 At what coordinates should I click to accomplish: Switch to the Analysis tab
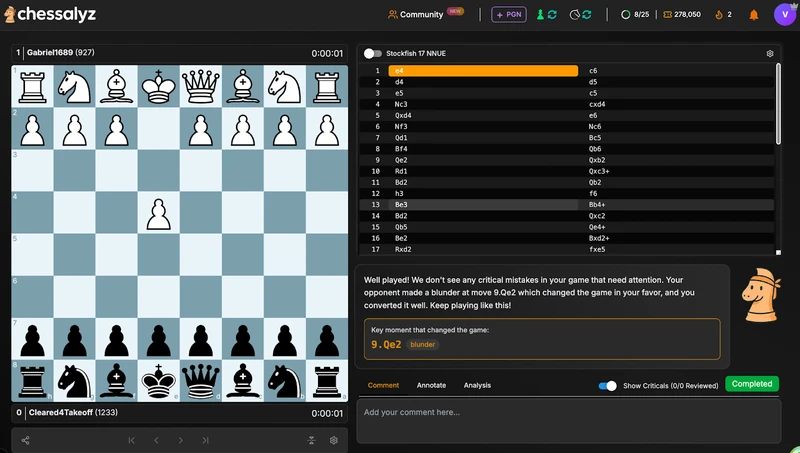coord(477,385)
